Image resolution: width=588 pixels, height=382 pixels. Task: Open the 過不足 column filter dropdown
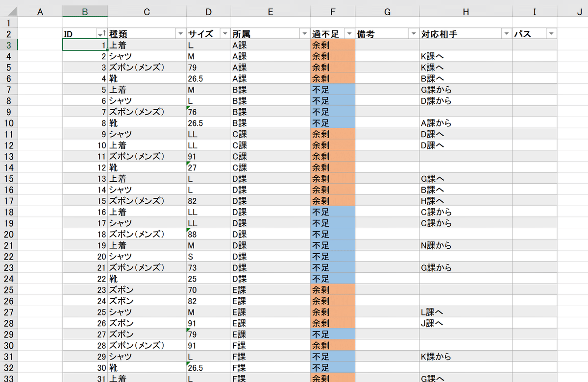click(x=349, y=34)
